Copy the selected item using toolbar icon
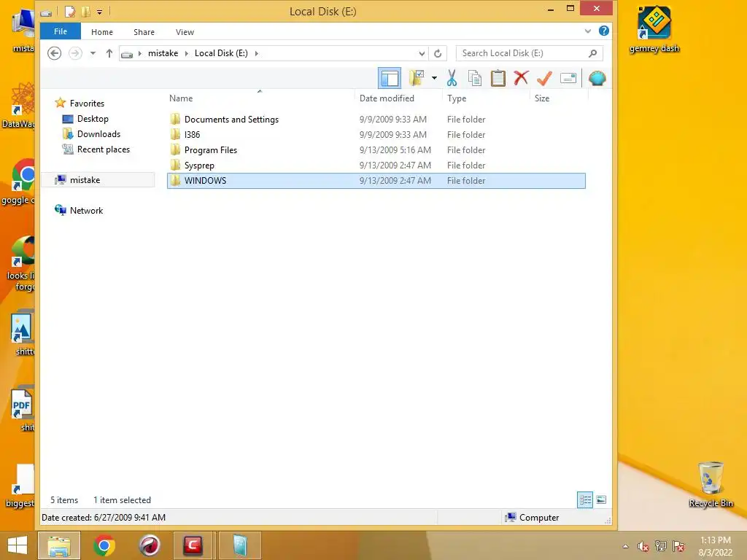Viewport: 747px width, 560px height. pos(474,78)
